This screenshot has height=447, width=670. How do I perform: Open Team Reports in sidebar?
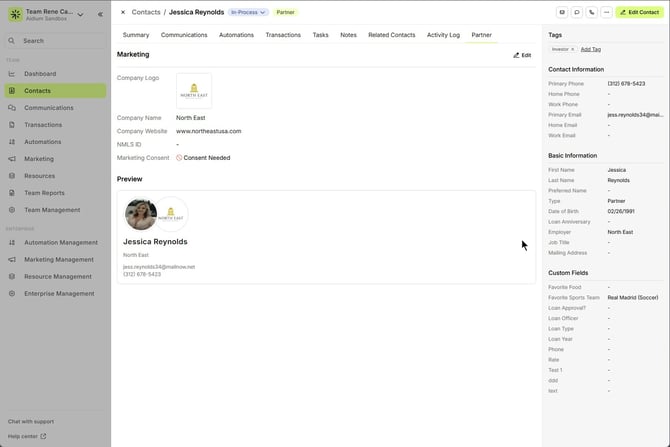[x=44, y=193]
